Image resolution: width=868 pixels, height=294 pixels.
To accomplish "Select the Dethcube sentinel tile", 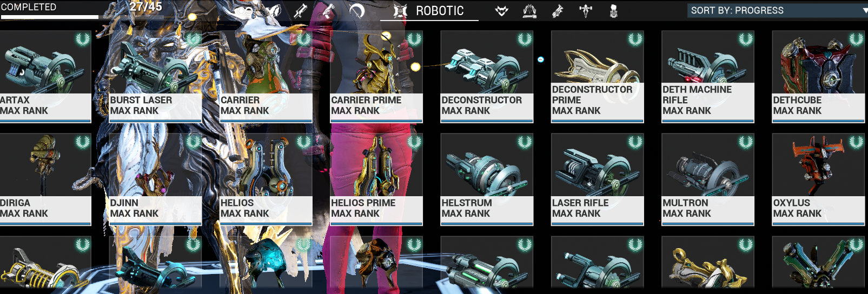I will tap(818, 77).
